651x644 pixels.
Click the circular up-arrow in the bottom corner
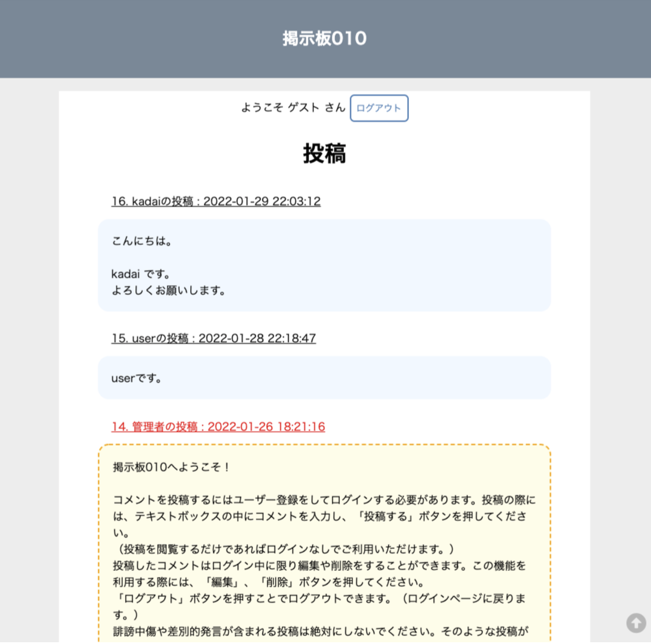pyautogui.click(x=636, y=622)
